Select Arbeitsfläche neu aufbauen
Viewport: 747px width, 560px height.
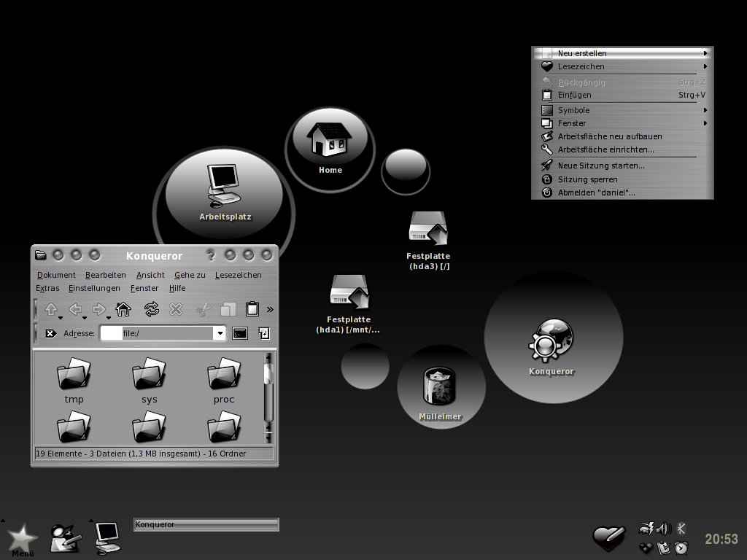[x=622, y=136]
